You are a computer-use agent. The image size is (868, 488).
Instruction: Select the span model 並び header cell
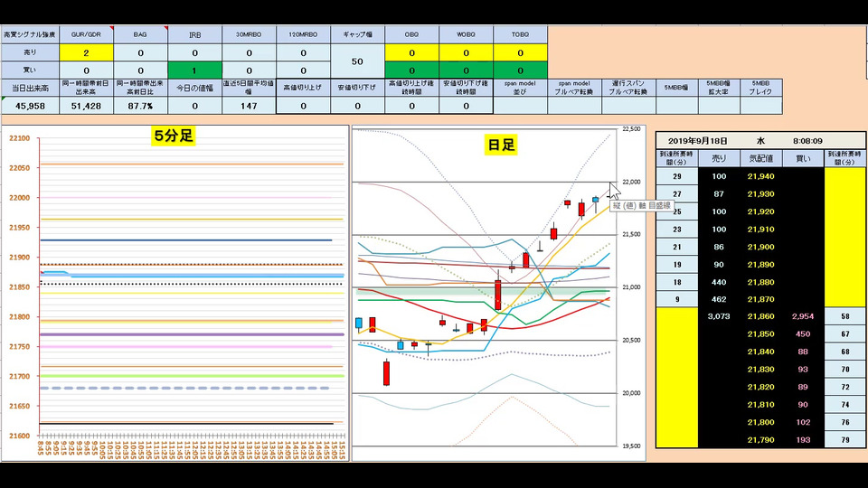[520, 88]
